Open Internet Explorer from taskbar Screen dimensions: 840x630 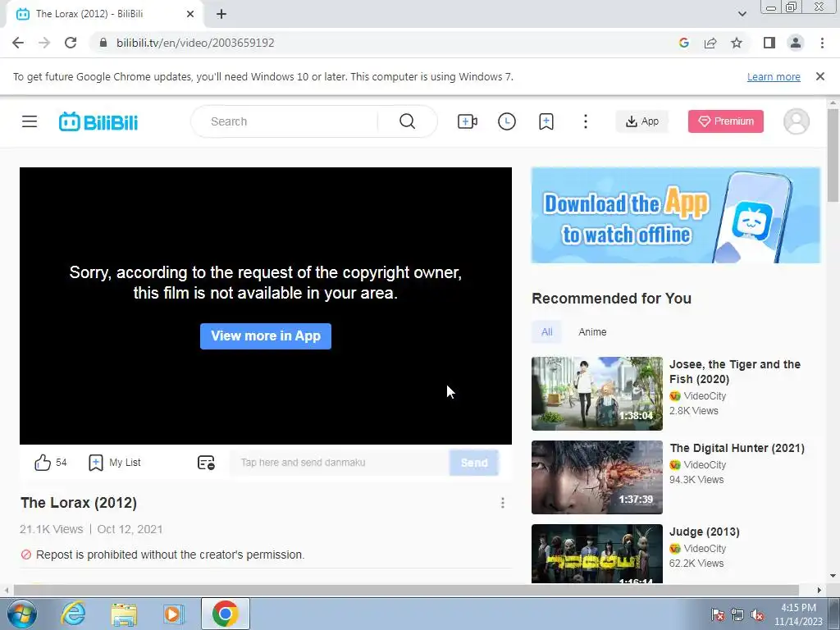click(73, 614)
